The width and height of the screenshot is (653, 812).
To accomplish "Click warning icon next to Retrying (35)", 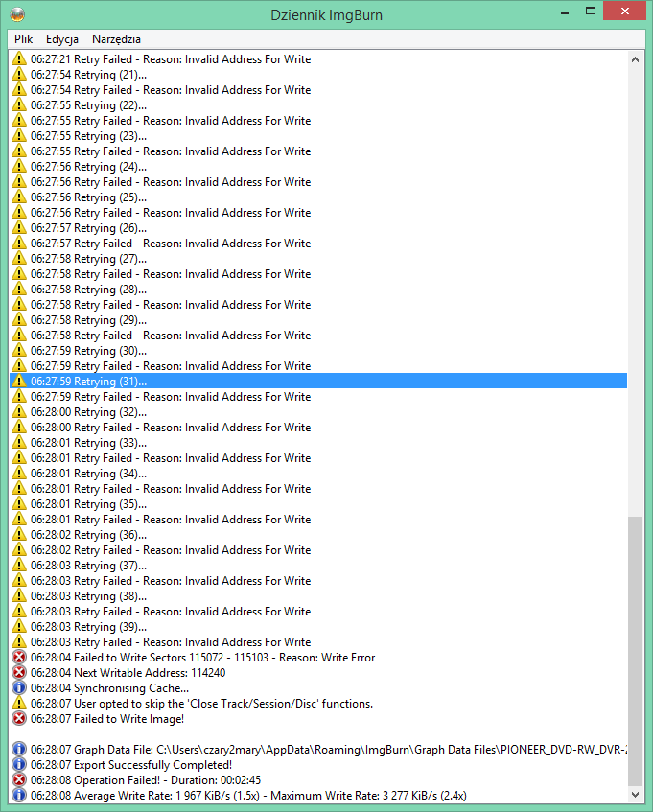I will point(18,504).
